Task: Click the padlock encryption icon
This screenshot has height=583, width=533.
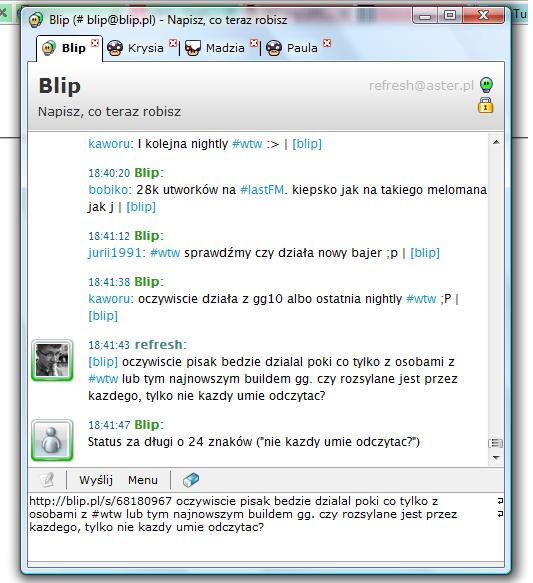Action: coord(485,105)
